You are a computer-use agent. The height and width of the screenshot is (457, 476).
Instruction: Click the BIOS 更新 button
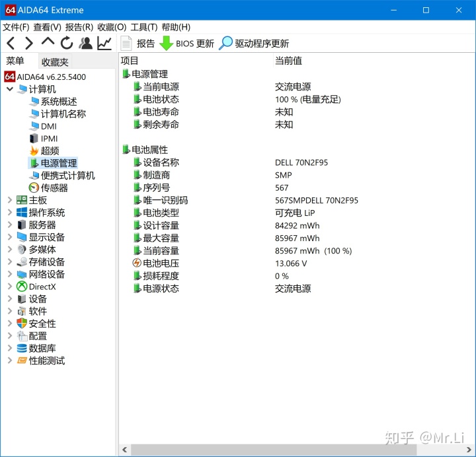186,44
